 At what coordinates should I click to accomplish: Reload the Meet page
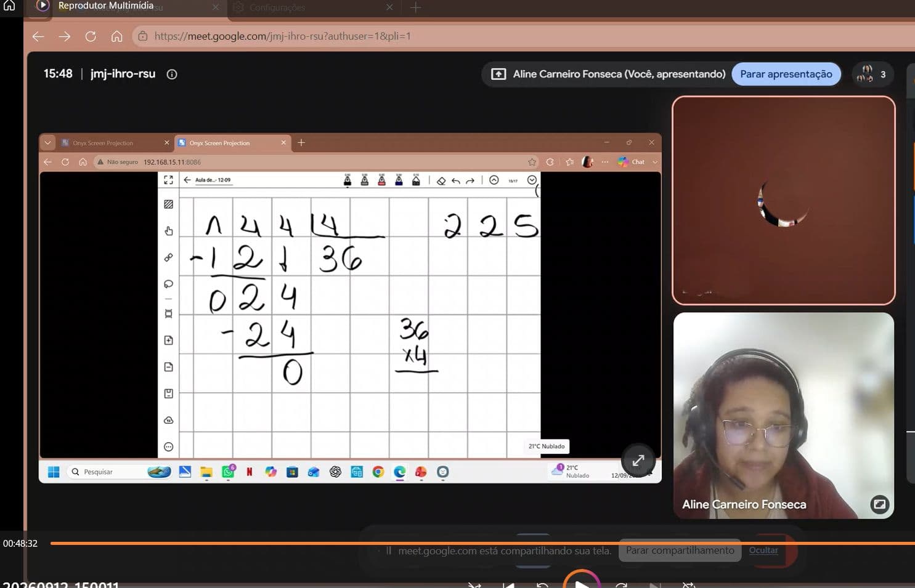91,36
